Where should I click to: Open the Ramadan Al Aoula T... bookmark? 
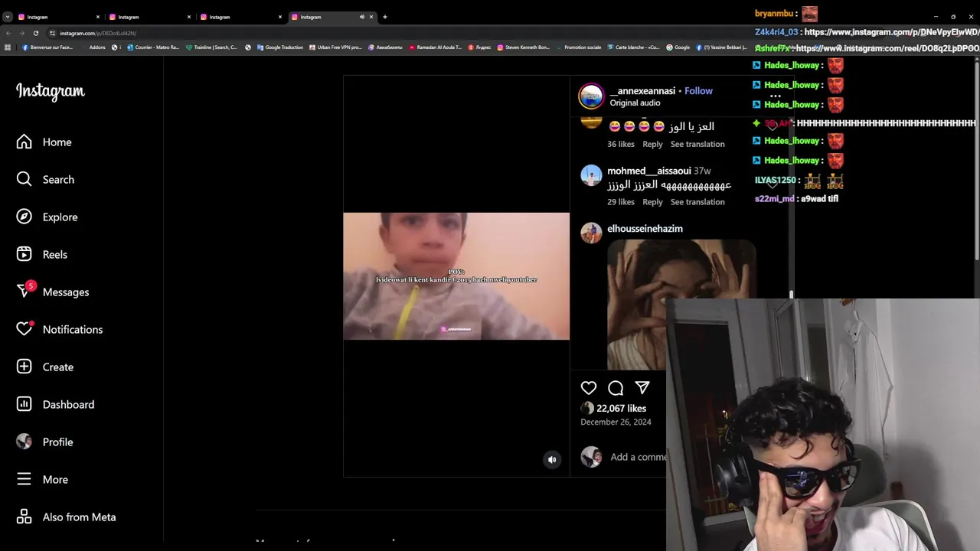(435, 47)
